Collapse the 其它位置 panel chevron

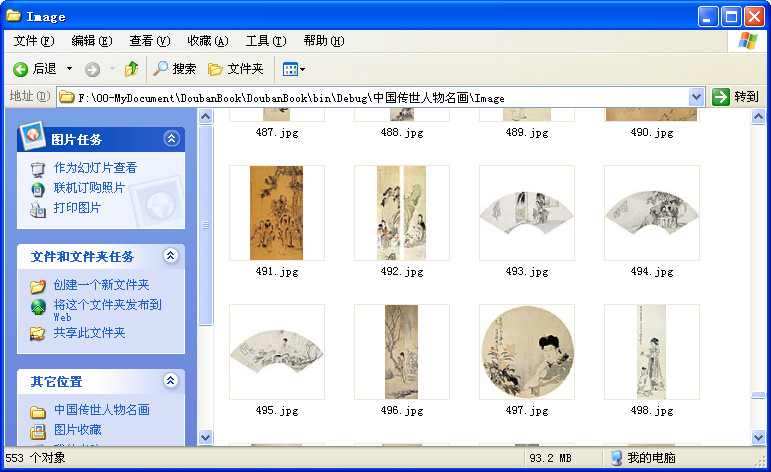[x=171, y=381]
